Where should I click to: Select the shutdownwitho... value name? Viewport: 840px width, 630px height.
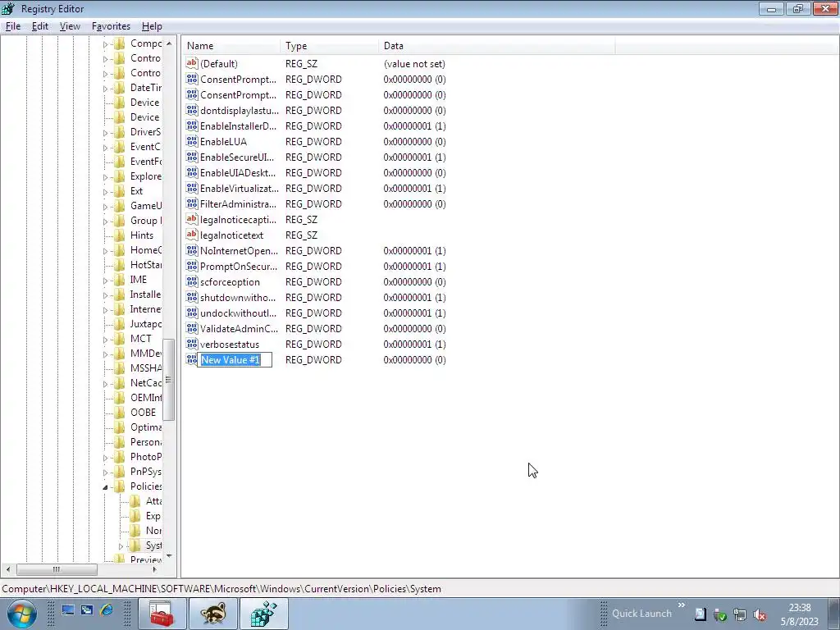click(238, 297)
